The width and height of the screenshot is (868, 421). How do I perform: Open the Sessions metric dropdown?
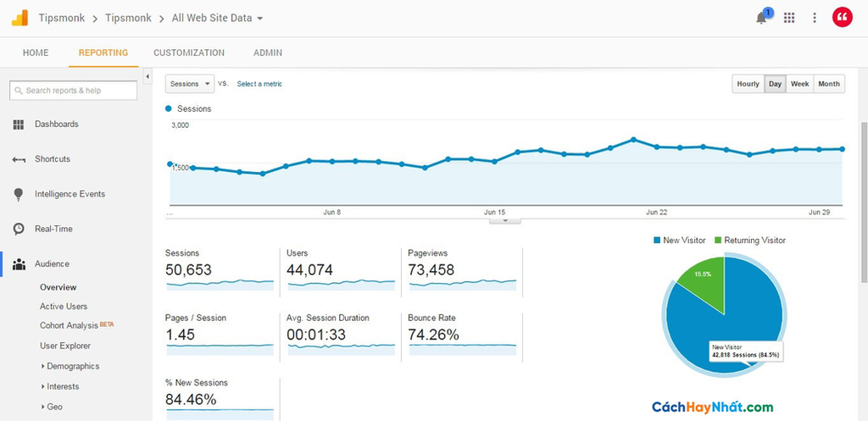click(190, 84)
